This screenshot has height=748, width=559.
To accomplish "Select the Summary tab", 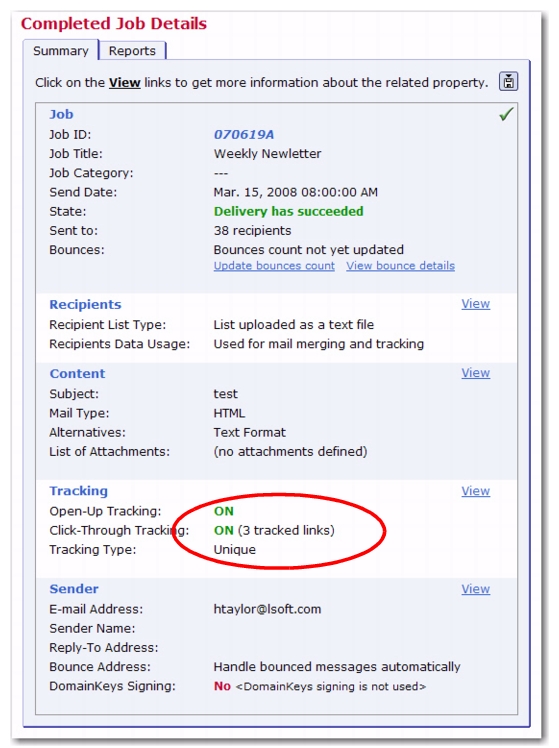I will point(61,51).
